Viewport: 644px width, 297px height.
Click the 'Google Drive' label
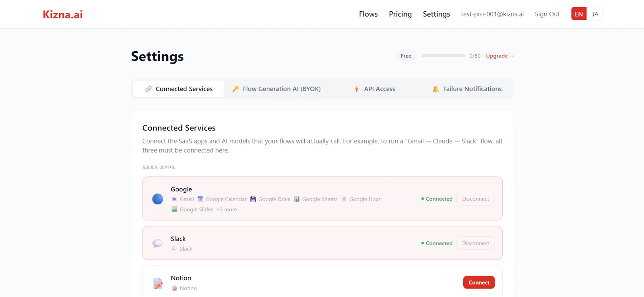(275, 199)
